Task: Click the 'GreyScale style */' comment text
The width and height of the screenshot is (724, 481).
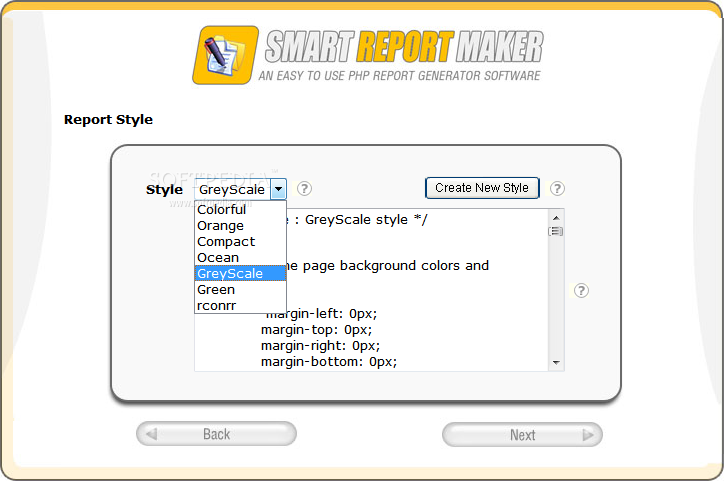Action: [366, 220]
